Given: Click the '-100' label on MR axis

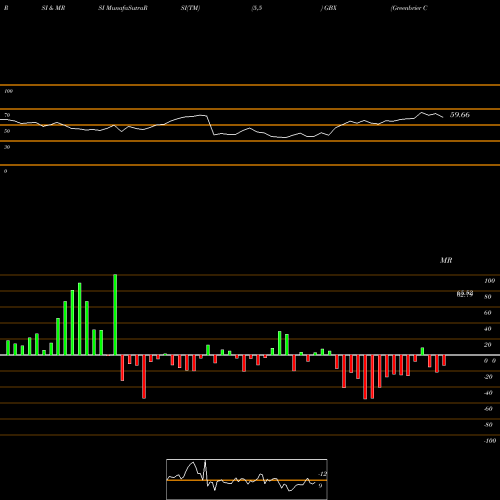Looking at the screenshot, I should click(x=490, y=441).
